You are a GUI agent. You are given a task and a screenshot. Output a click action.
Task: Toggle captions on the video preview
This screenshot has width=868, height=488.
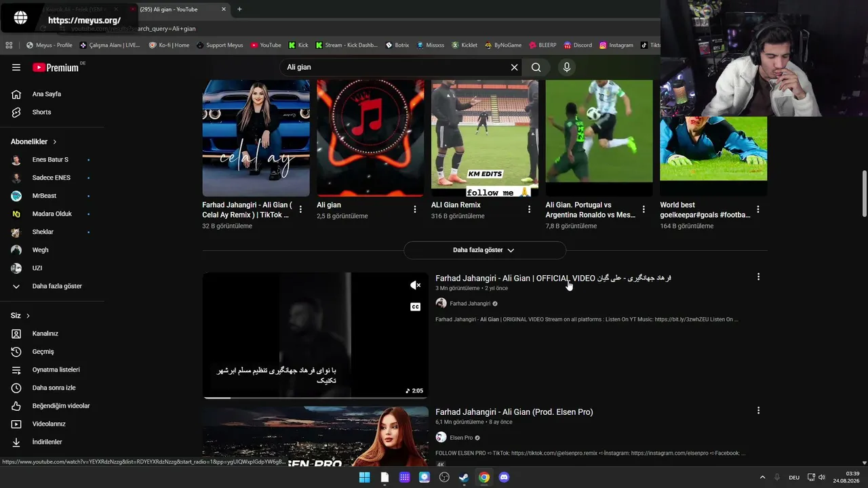416,307
